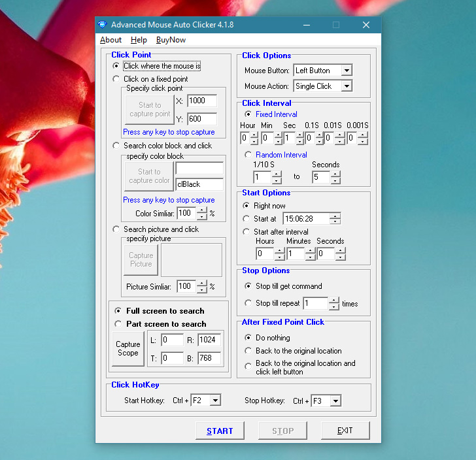Image resolution: width=476 pixels, height=460 pixels.
Task: Open the BuyNow menu
Action: (171, 40)
